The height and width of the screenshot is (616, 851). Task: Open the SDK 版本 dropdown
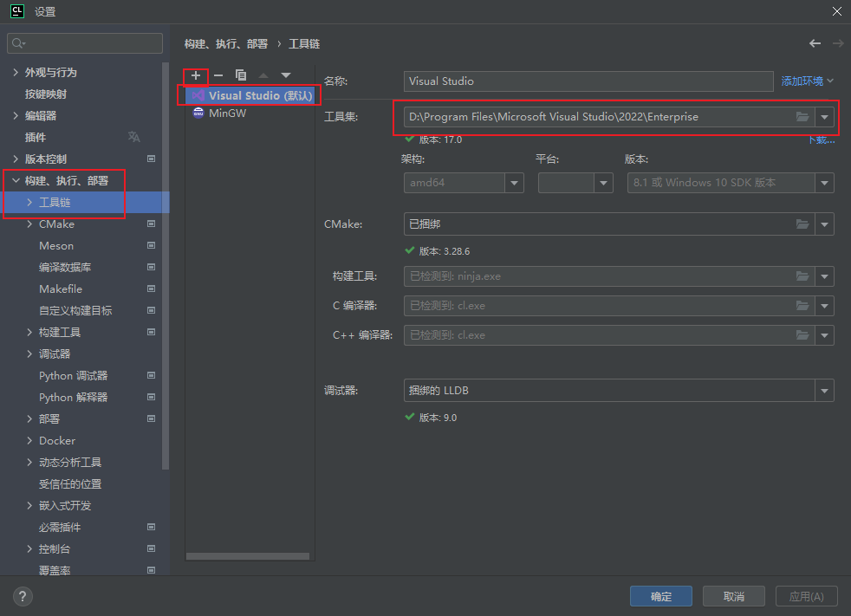click(x=824, y=183)
